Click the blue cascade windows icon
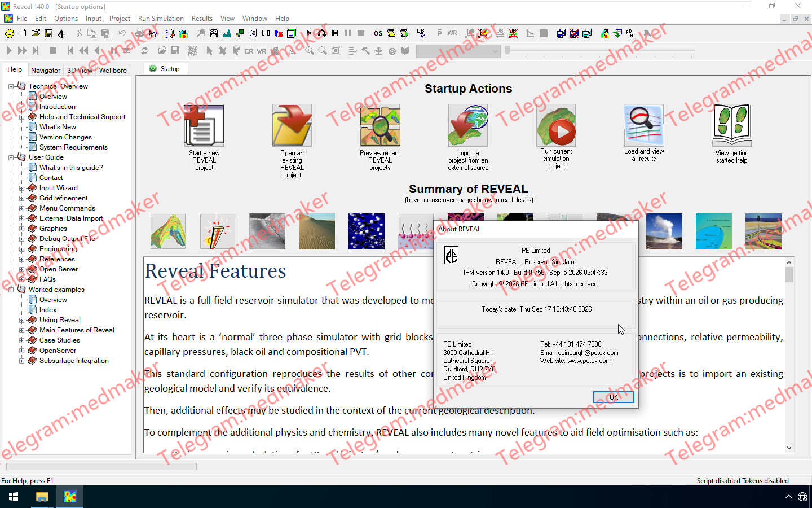This screenshot has height=508, width=812. click(x=561, y=33)
